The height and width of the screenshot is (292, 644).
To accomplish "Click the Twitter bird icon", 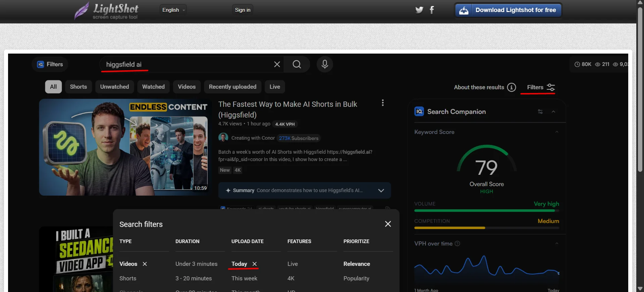I will (419, 10).
